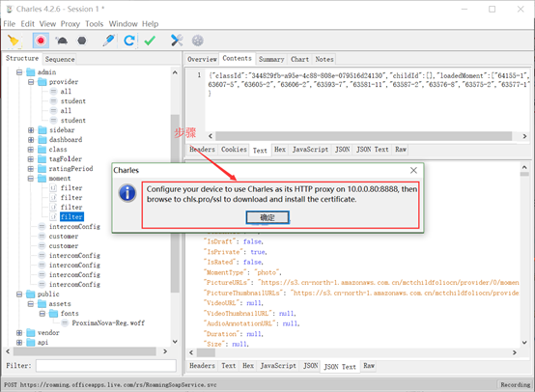Open the Notes tab
This screenshot has width=535, height=392.
point(324,59)
